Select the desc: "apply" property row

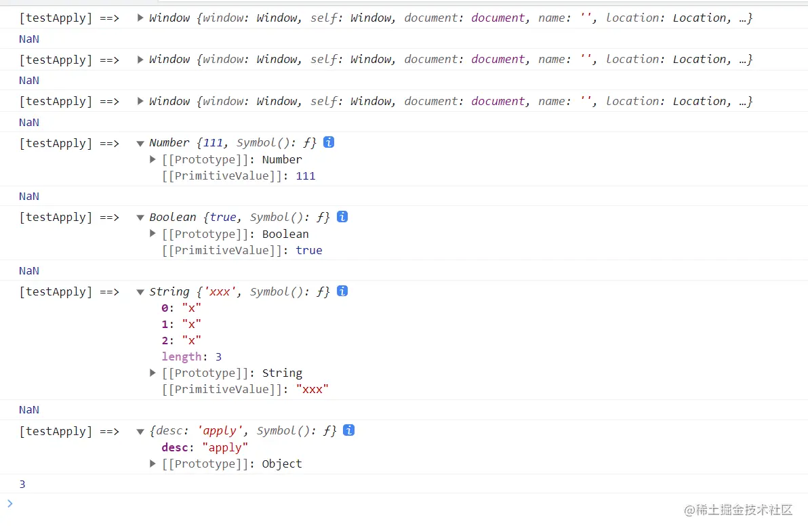205,447
